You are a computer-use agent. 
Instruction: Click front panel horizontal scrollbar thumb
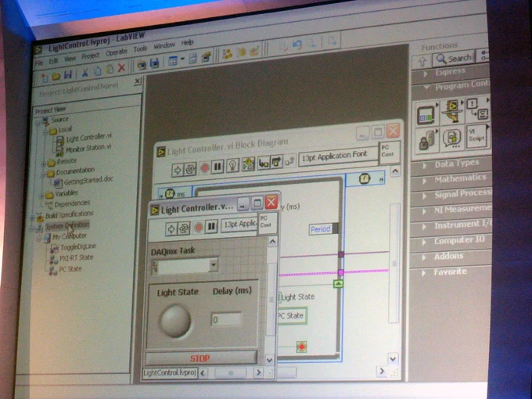(230, 373)
